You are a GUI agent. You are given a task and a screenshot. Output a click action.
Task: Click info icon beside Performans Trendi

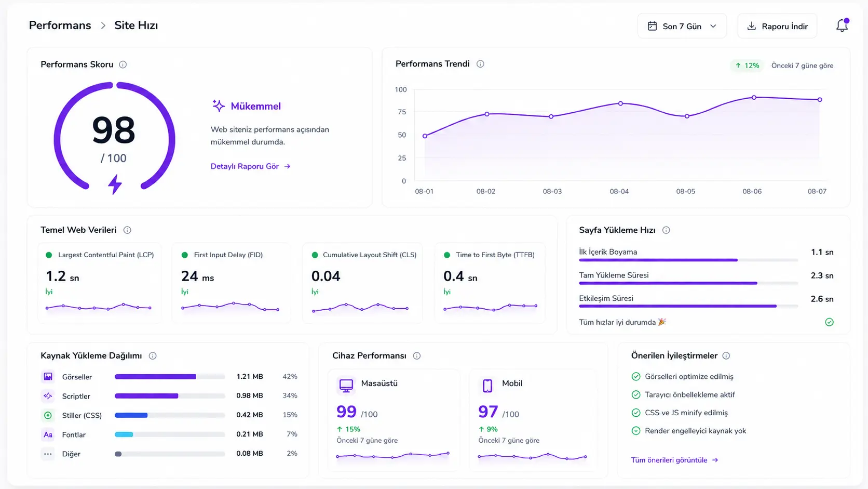pyautogui.click(x=480, y=64)
